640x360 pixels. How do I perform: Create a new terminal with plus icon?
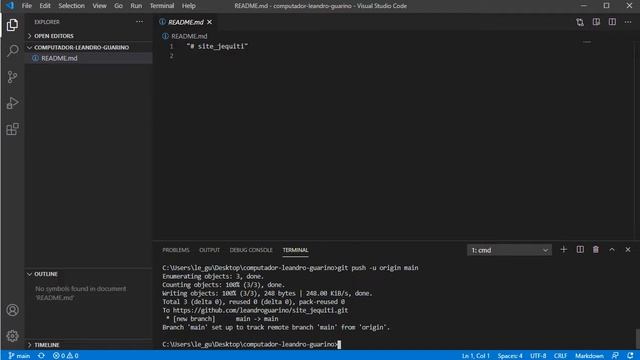[x=564, y=249]
